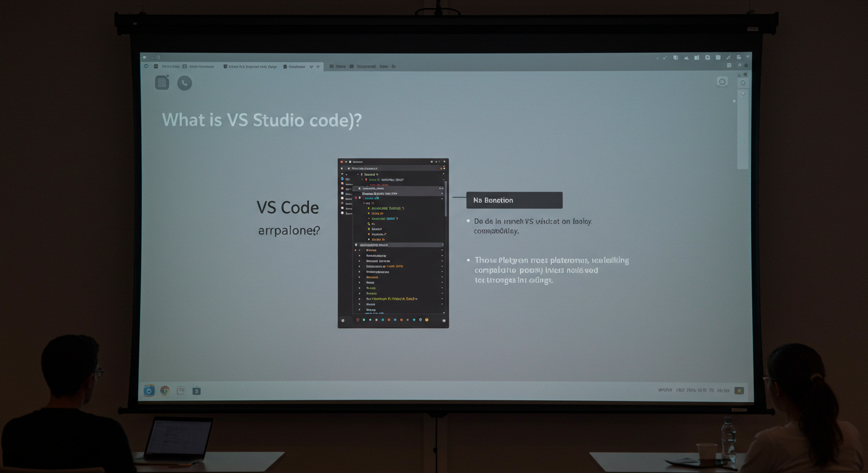Click the 'Ns Bonction' dark label
The width and height of the screenshot is (868, 473).
tap(515, 200)
